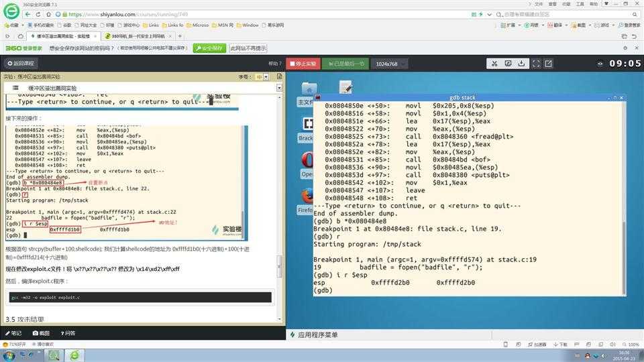
Task: Click the green 已是最后一节 button
Action: 346,64
